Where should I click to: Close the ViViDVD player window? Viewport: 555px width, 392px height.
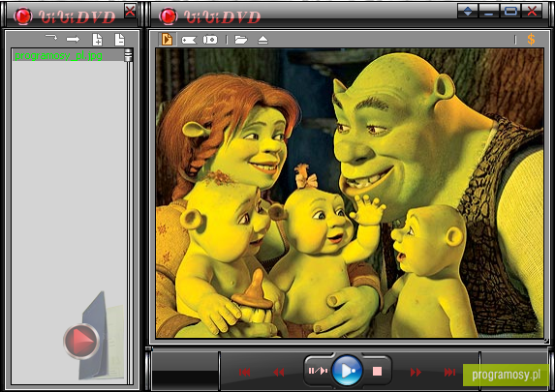tap(532, 11)
